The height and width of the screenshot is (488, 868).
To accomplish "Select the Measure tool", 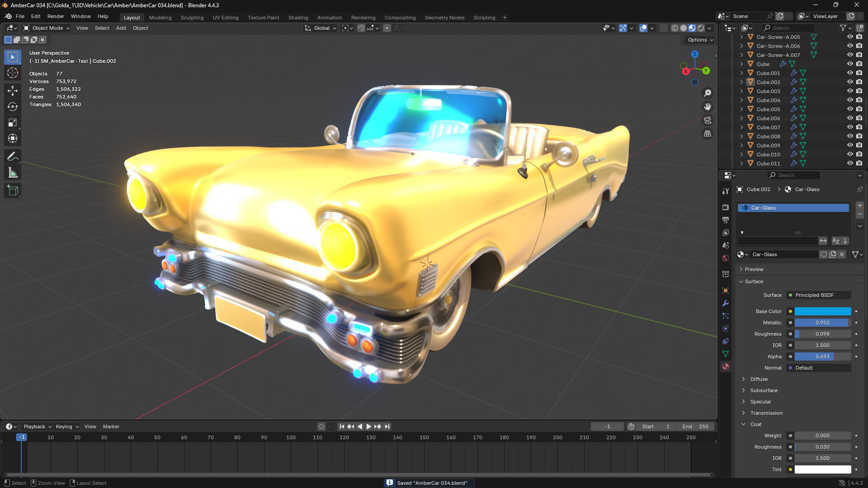I will (x=12, y=172).
